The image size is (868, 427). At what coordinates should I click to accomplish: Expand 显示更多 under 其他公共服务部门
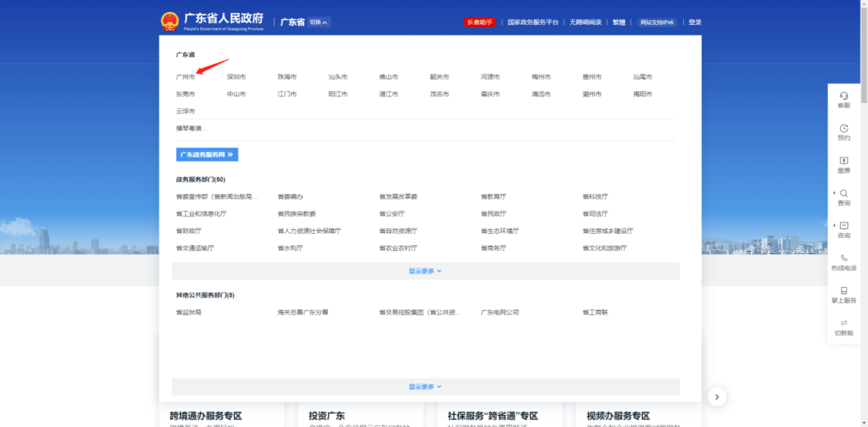[x=425, y=387]
